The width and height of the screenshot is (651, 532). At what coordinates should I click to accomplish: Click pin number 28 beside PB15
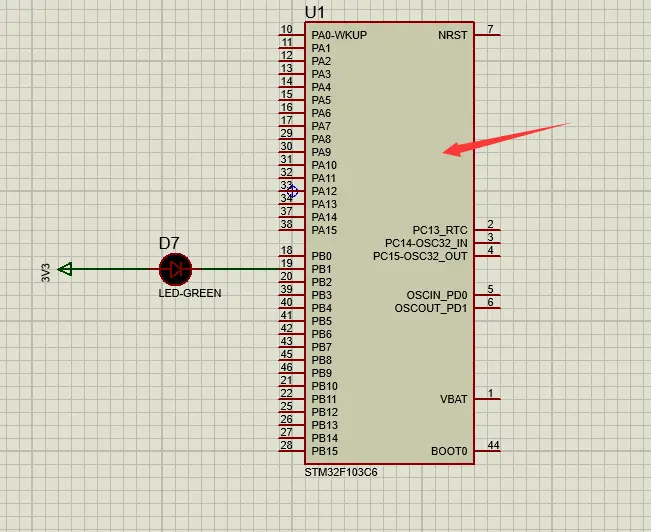[x=286, y=445]
